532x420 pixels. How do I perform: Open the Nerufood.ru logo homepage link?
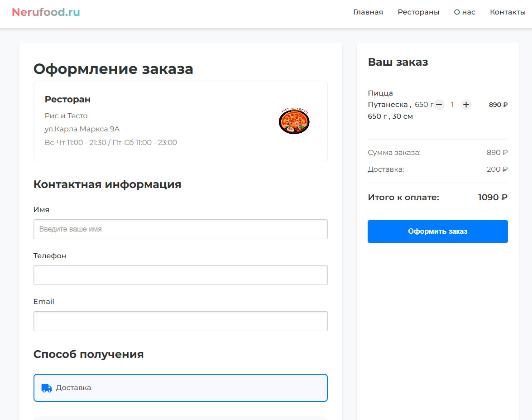click(x=46, y=12)
